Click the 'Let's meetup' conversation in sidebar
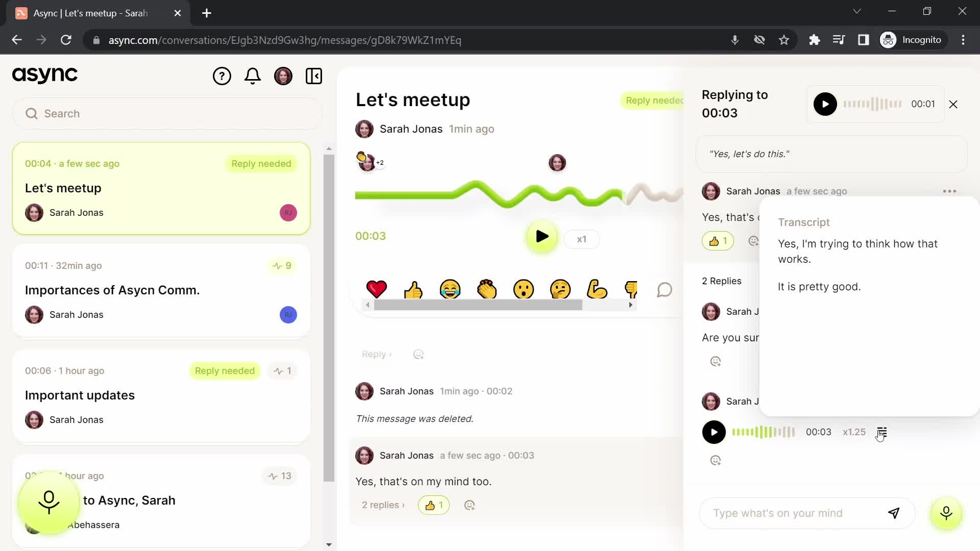980x551 pixels. click(x=161, y=188)
